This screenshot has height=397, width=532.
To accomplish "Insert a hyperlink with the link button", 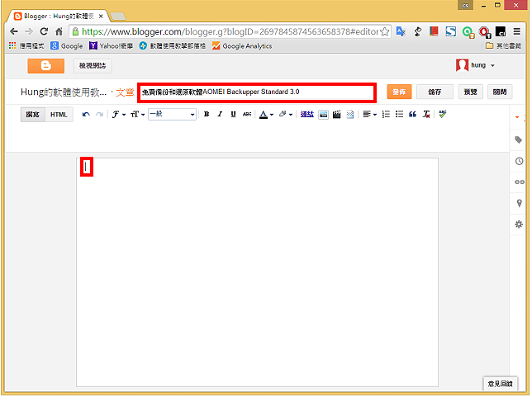I will click(x=307, y=115).
